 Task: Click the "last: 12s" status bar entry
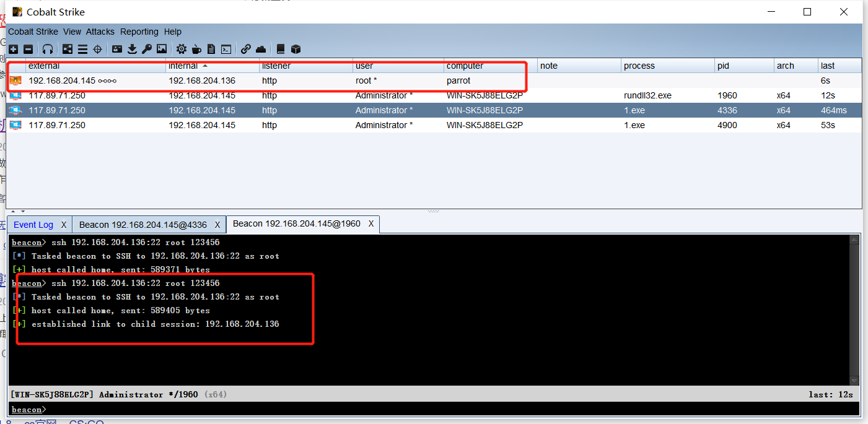[830, 394]
